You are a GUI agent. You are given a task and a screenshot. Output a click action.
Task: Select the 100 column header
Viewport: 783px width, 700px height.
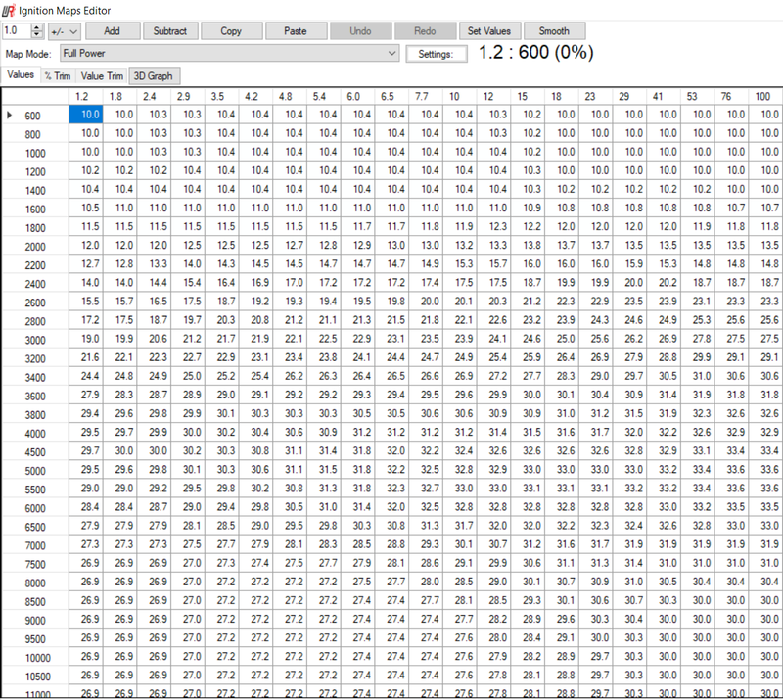click(x=765, y=96)
